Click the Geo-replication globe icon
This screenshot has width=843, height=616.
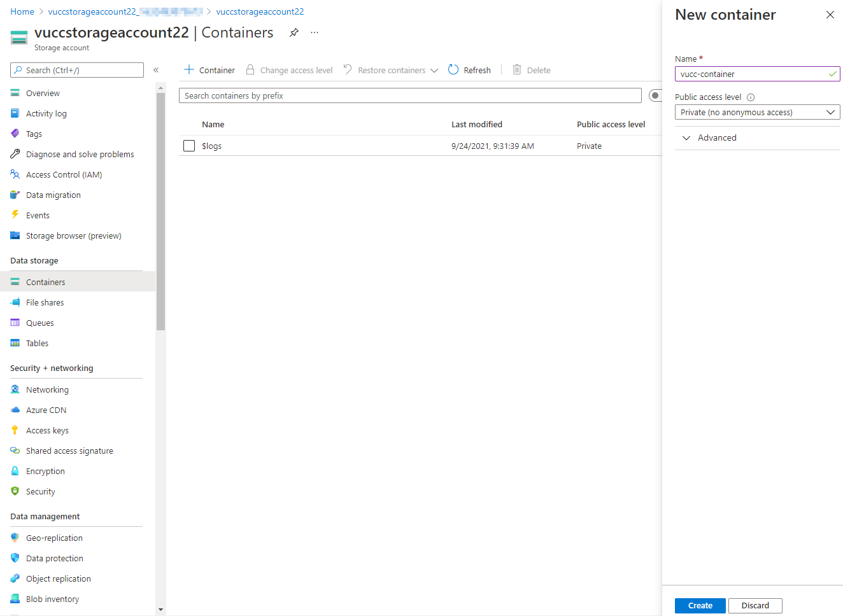point(15,538)
